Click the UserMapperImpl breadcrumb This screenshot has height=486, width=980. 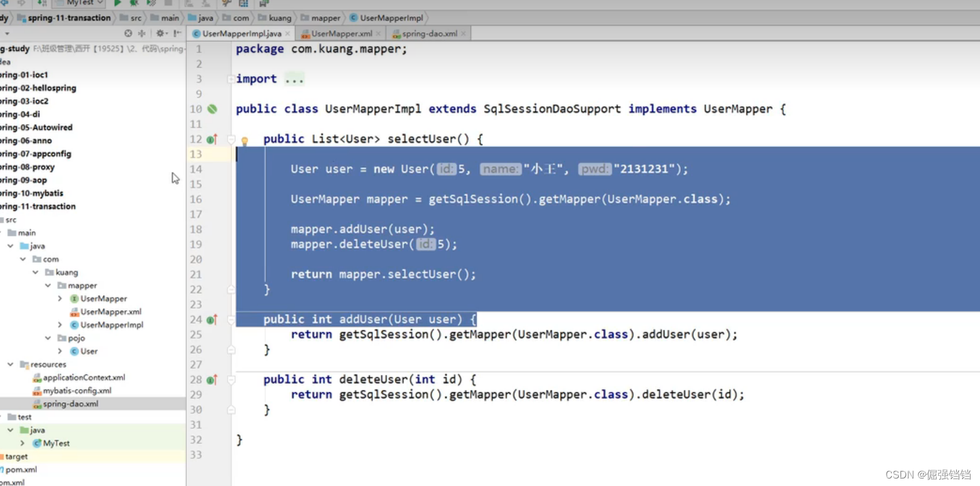tap(386, 18)
